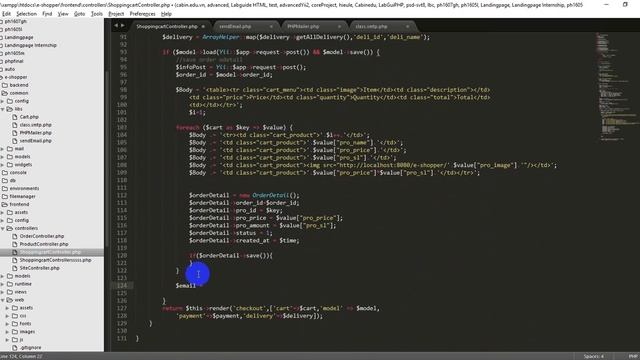640x360 pixels.
Task: Switch to the PHPMailer.php tab
Action: 313,26
